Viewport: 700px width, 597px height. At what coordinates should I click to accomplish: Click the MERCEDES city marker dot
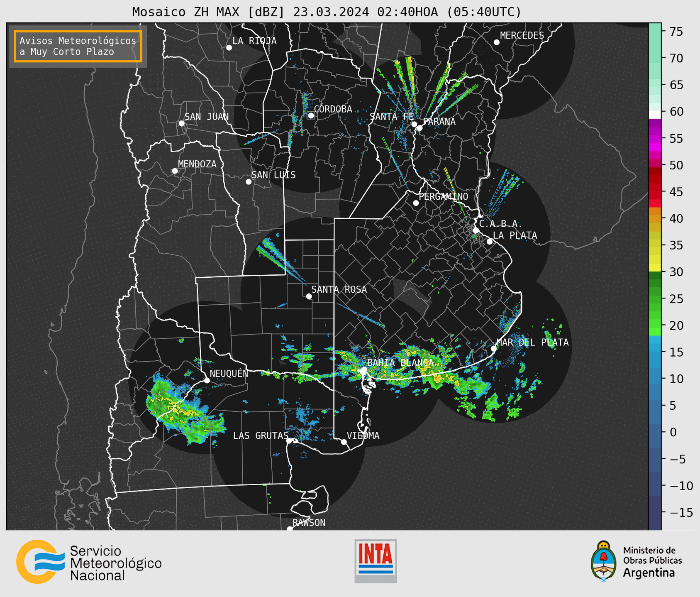pos(497,42)
